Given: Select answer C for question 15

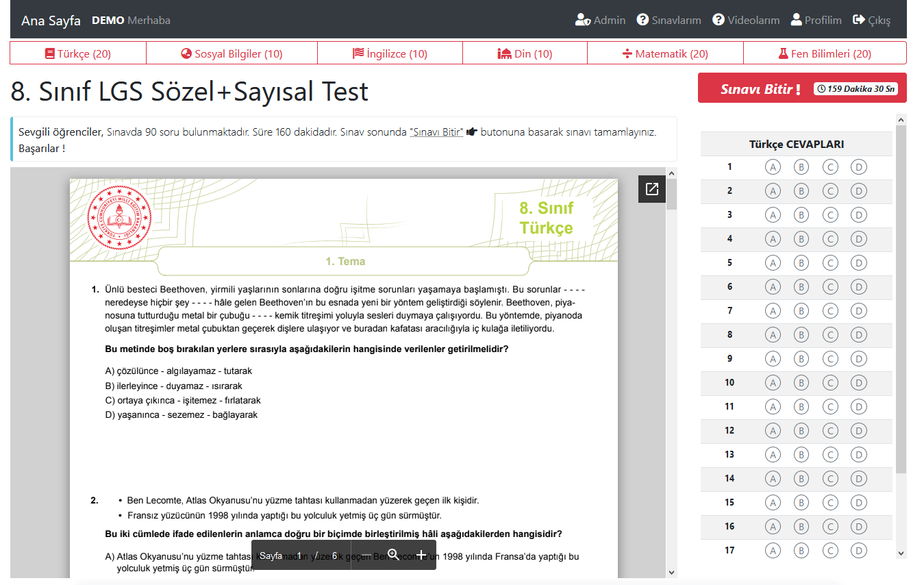Looking at the screenshot, I should pos(830,502).
